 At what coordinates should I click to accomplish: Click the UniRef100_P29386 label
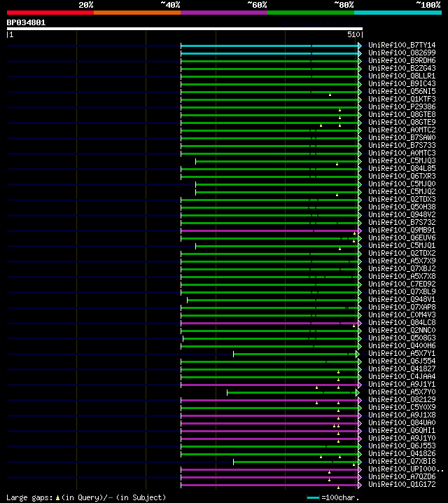402,106
